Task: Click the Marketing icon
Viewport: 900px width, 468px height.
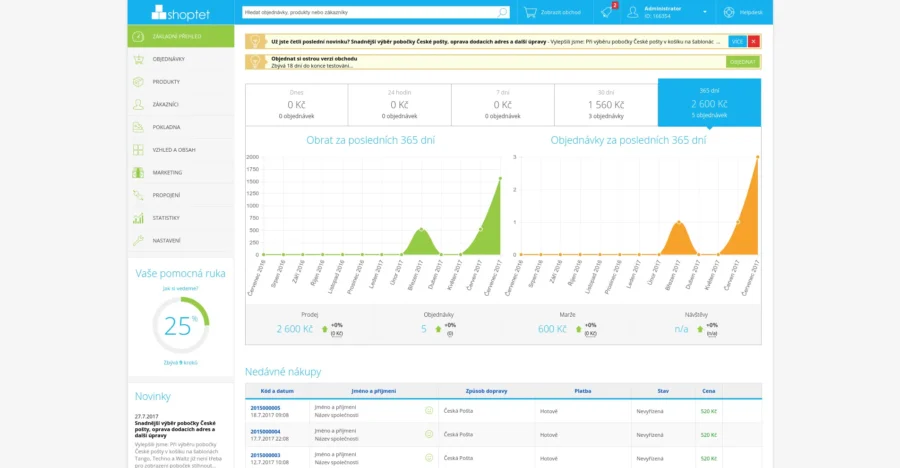Action: coord(138,172)
